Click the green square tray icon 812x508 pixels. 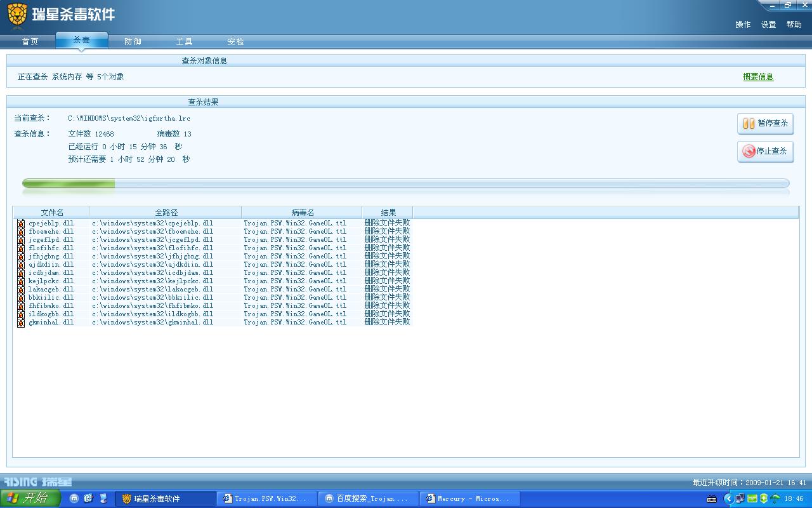point(752,499)
